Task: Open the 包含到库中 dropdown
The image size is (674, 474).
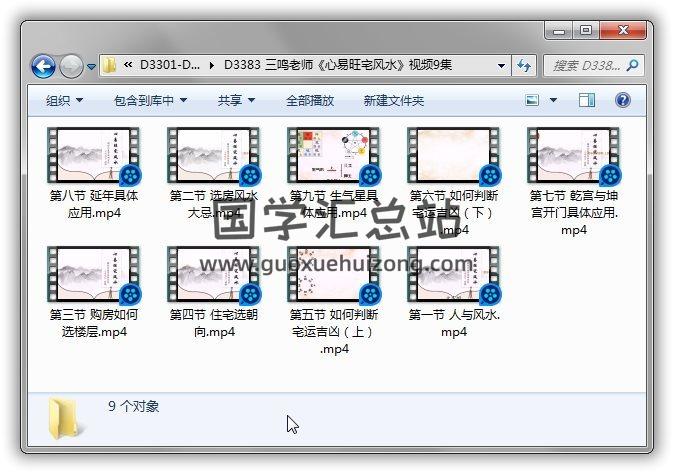Action: 150,100
